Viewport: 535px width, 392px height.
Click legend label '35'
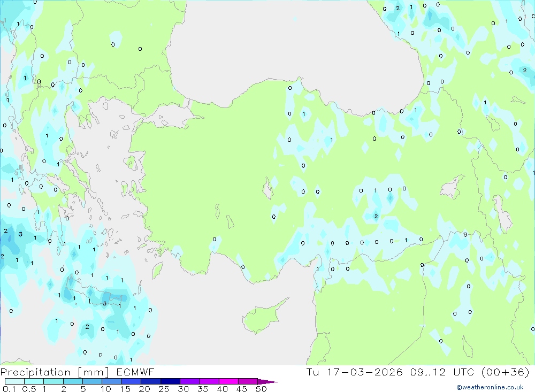click(203, 389)
